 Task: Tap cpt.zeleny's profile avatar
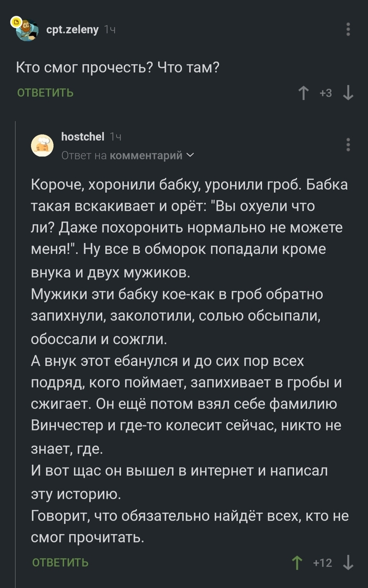pos(27,30)
